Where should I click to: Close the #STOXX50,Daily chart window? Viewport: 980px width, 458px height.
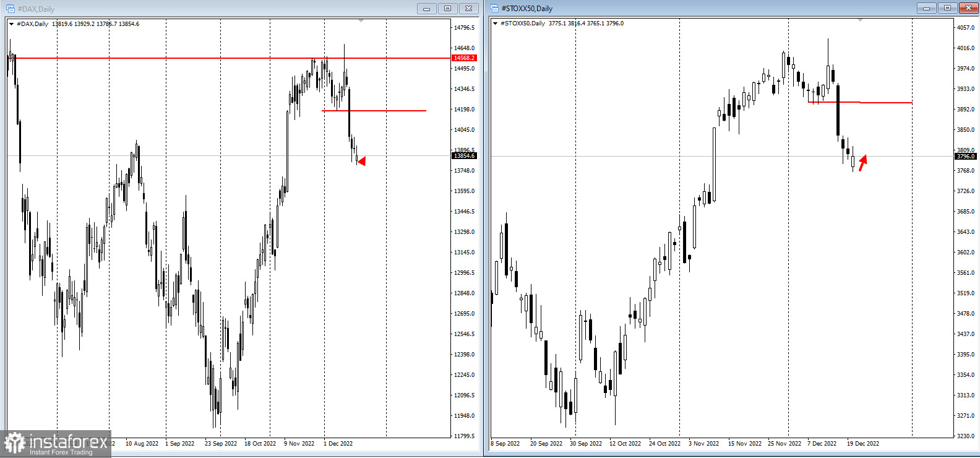[968, 8]
